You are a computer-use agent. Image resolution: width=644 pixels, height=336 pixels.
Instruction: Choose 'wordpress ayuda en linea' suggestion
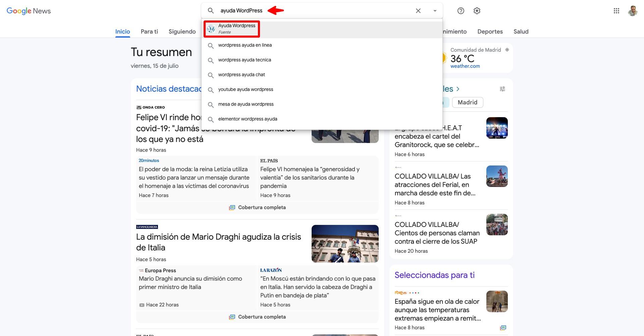click(245, 45)
